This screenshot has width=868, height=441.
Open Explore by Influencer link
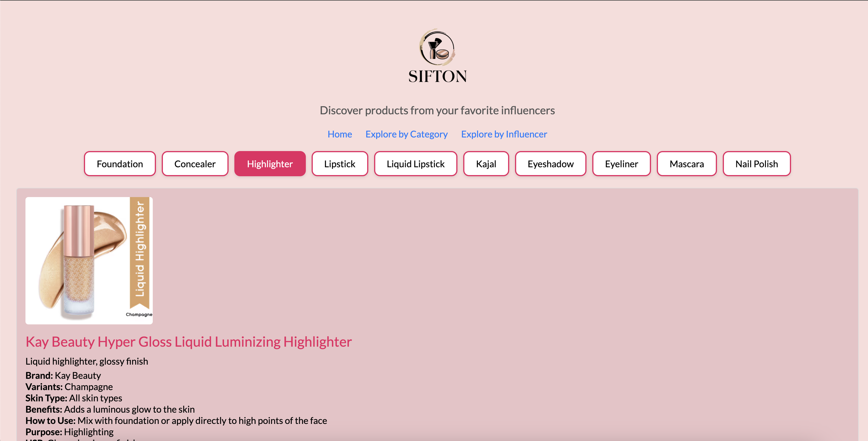[504, 134]
